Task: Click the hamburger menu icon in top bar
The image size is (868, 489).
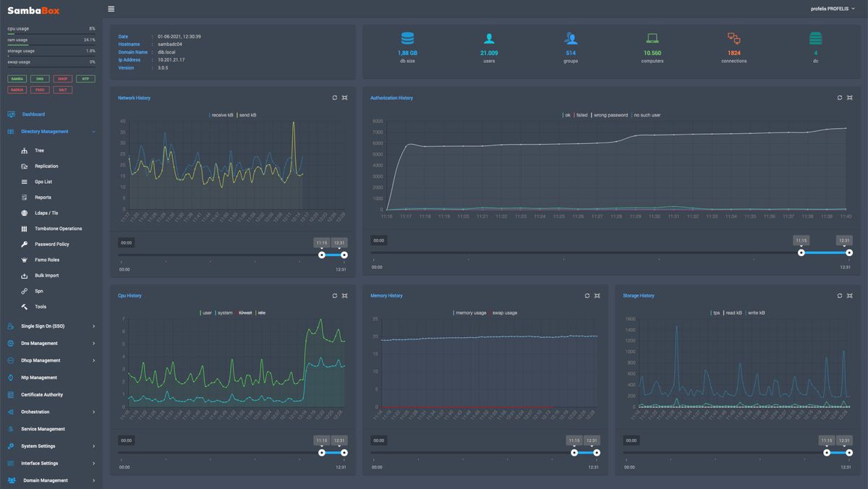Action: click(111, 9)
